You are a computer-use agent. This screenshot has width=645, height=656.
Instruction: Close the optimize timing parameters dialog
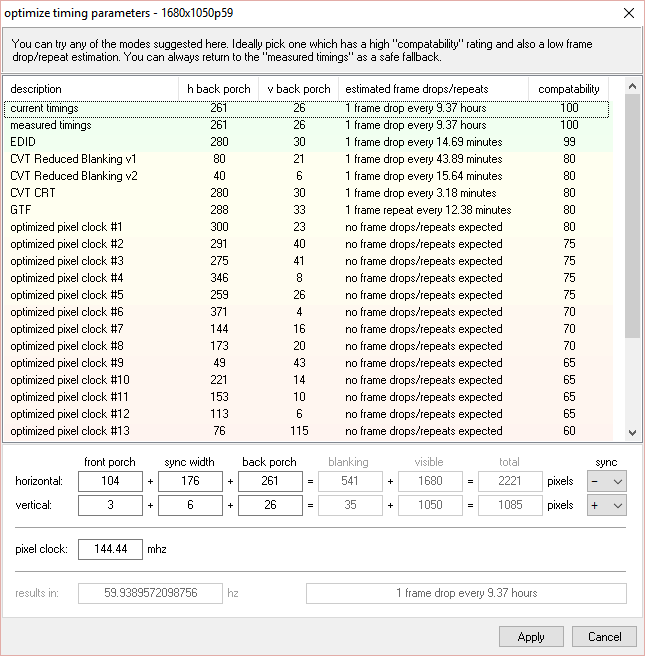(x=627, y=13)
